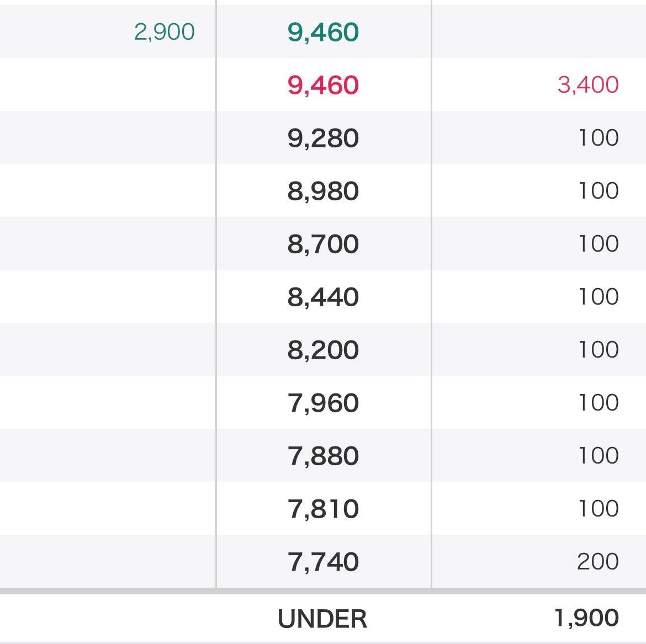The width and height of the screenshot is (646, 644).
Task: Click the UNDER summary label
Action: (322, 619)
